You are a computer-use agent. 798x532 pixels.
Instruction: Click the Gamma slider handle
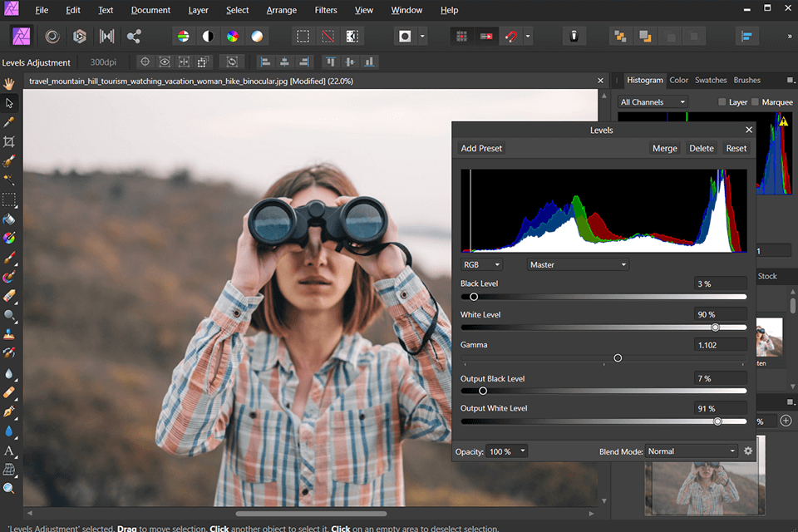coord(618,358)
